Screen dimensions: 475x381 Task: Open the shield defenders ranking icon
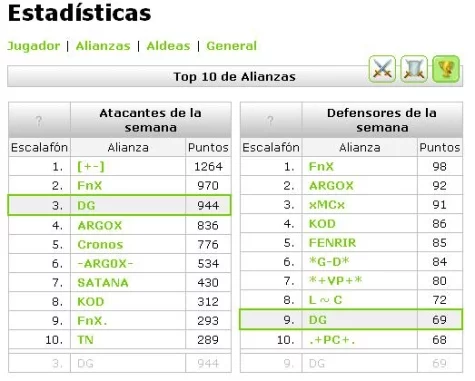(414, 69)
